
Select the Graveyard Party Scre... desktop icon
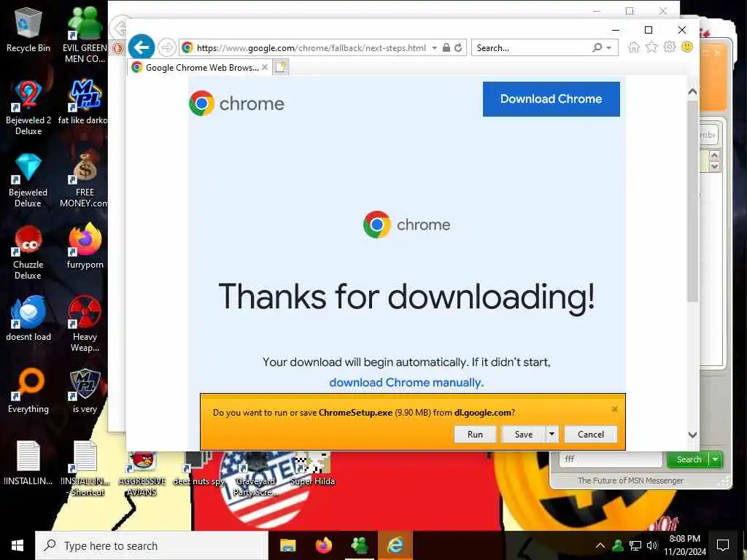point(255,474)
